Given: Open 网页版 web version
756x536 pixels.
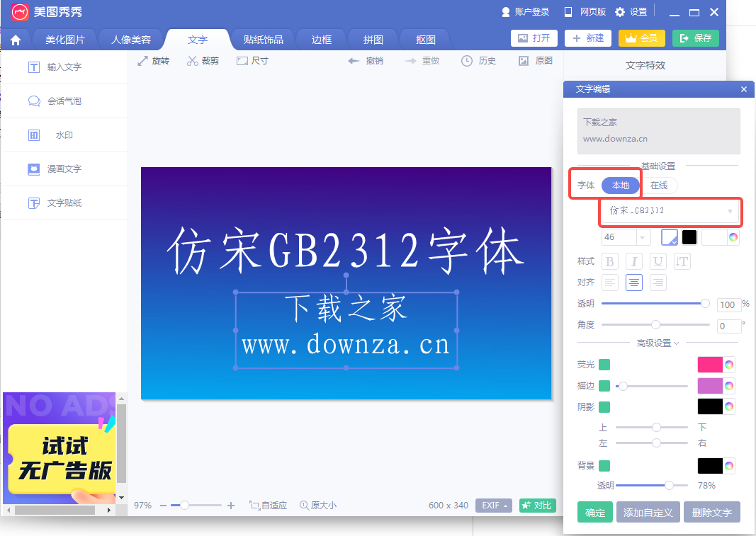Looking at the screenshot, I should point(585,12).
